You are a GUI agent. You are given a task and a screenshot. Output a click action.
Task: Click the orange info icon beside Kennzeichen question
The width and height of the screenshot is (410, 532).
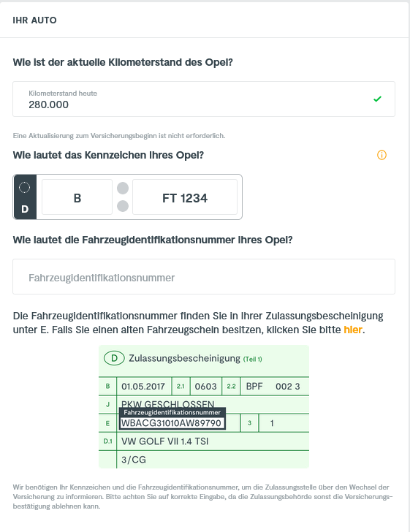[381, 155]
